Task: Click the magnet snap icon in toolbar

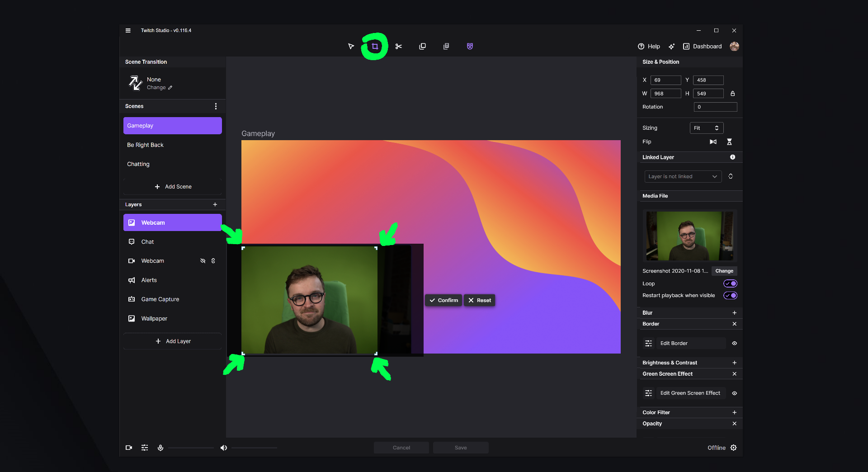Action: pos(470,47)
